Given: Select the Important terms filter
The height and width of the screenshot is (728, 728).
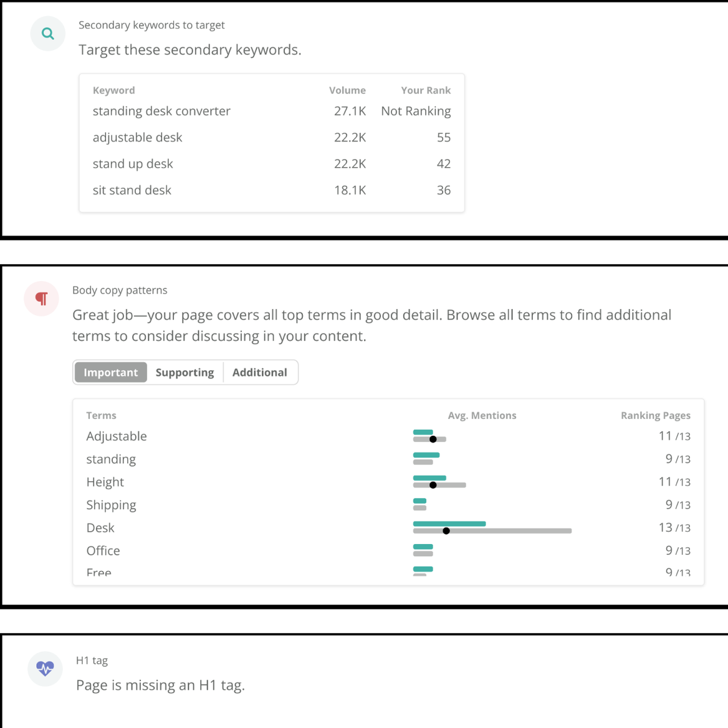Looking at the screenshot, I should [x=110, y=372].
